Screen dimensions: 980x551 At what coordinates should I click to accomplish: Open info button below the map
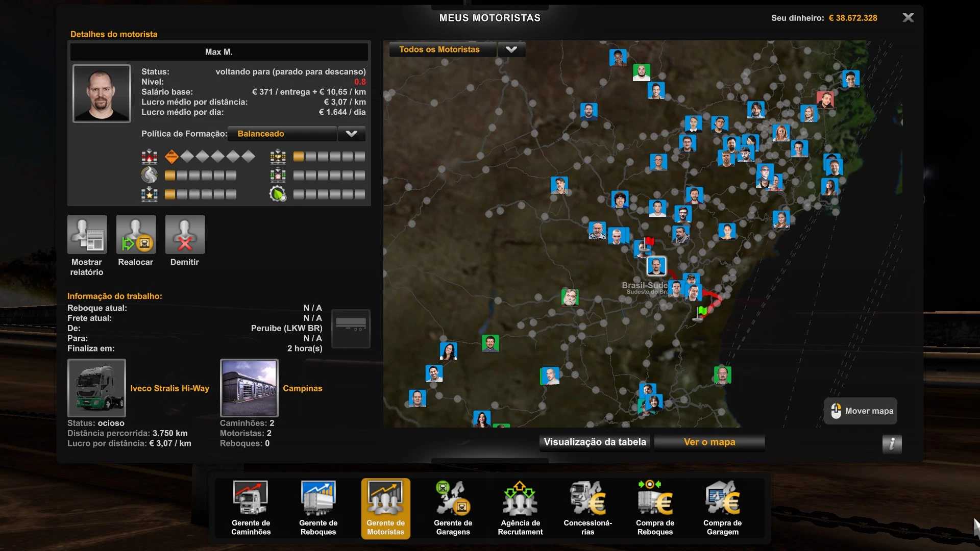[x=892, y=444]
